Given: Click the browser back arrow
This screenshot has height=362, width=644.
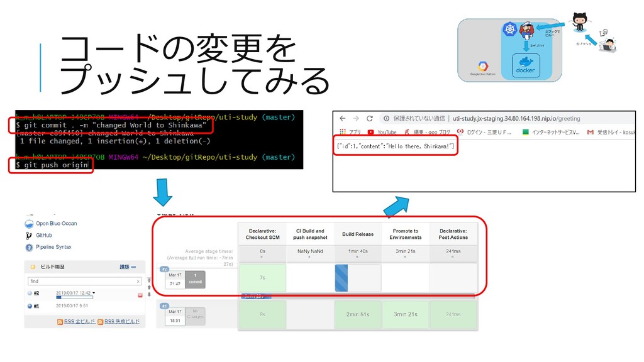Looking at the screenshot, I should [343, 118].
